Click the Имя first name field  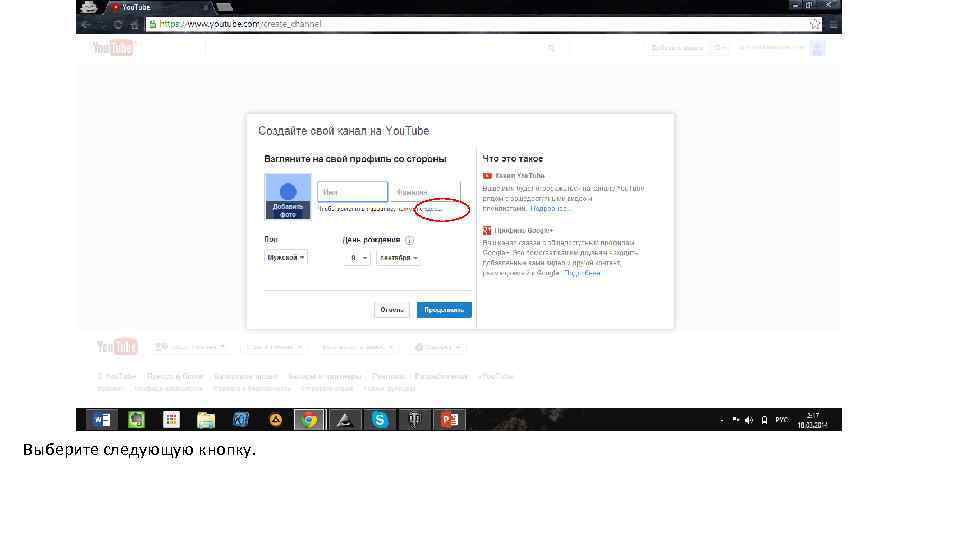[x=352, y=192]
